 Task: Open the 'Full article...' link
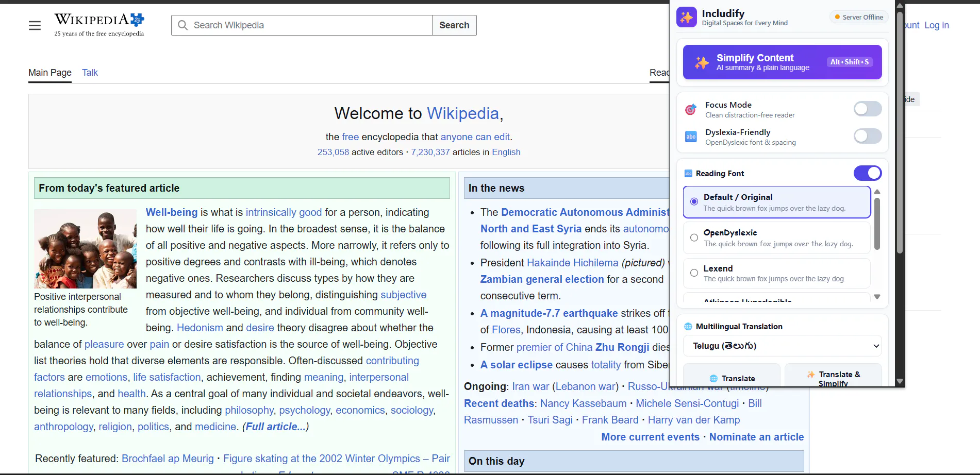(x=275, y=427)
